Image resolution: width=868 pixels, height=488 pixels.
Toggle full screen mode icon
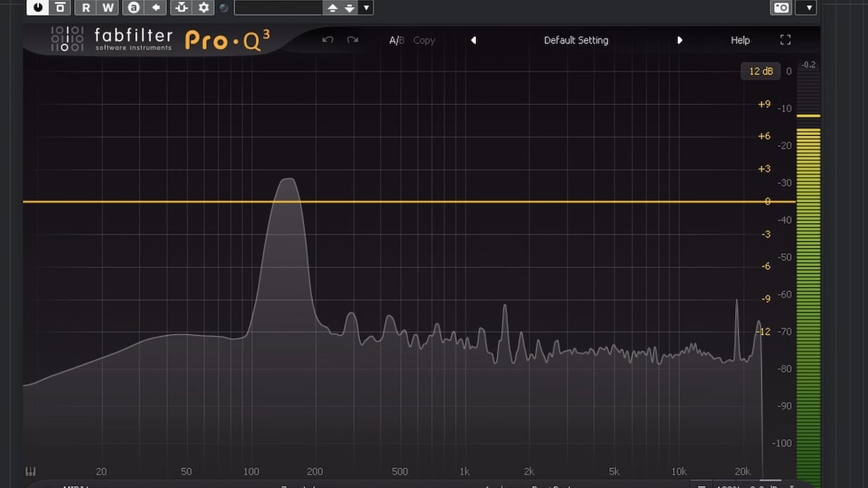[x=785, y=40]
